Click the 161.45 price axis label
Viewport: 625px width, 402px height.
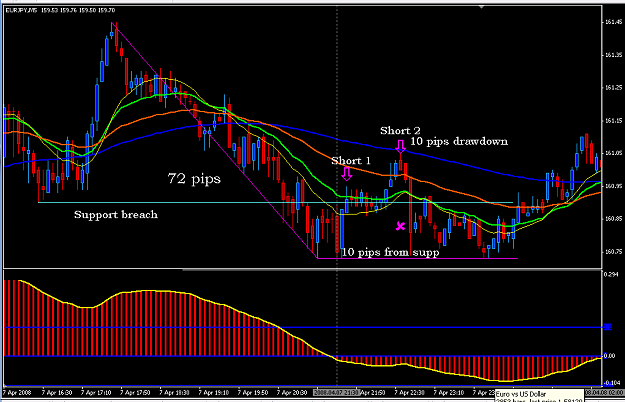612,22
